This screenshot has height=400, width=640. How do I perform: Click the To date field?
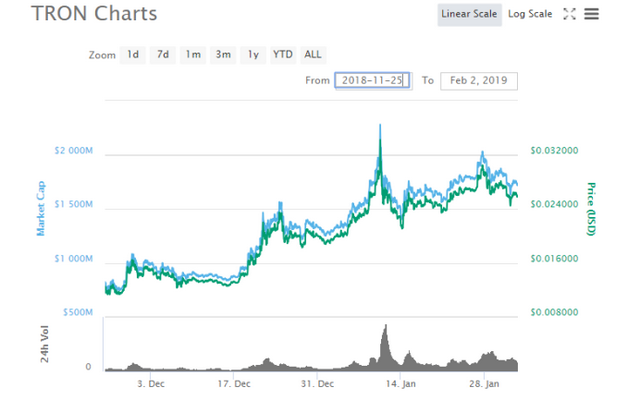[x=479, y=80]
